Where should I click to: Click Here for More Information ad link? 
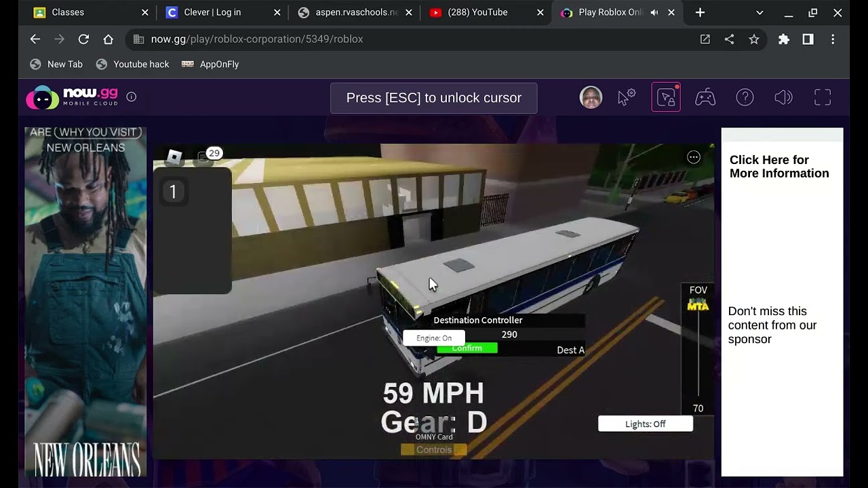coord(779,167)
